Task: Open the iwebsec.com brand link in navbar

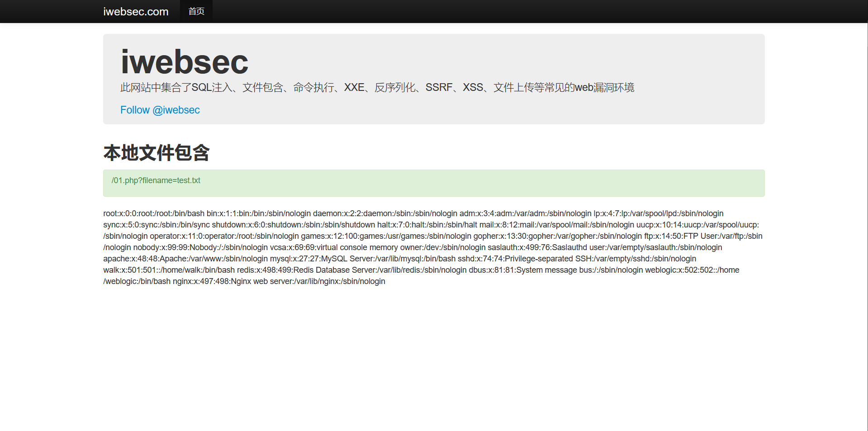Action: pyautogui.click(x=136, y=12)
